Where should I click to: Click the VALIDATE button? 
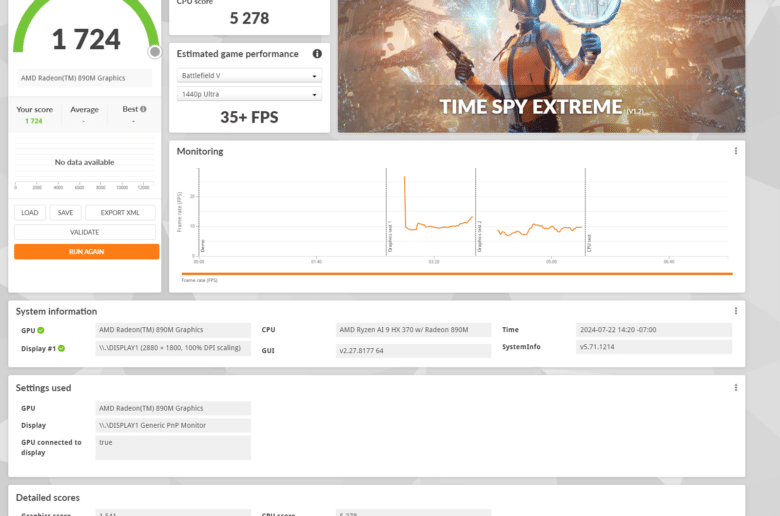click(85, 232)
